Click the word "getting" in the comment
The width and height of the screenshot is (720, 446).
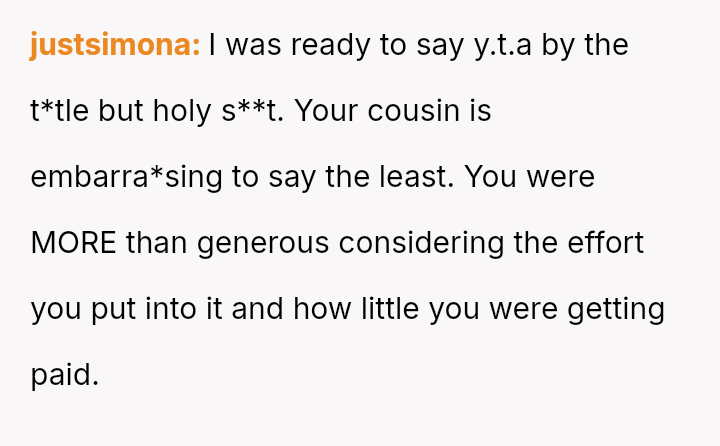(616, 309)
